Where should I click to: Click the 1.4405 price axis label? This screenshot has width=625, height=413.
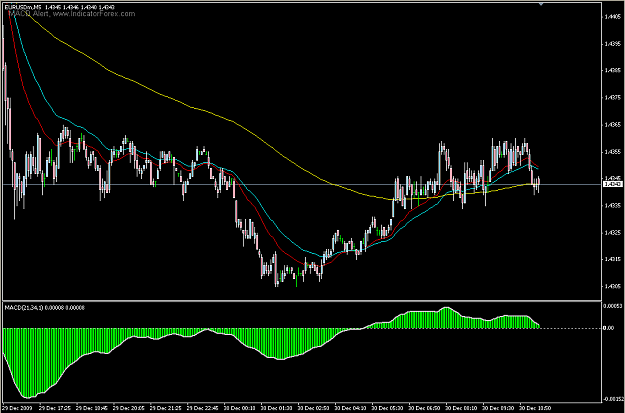[x=614, y=16]
